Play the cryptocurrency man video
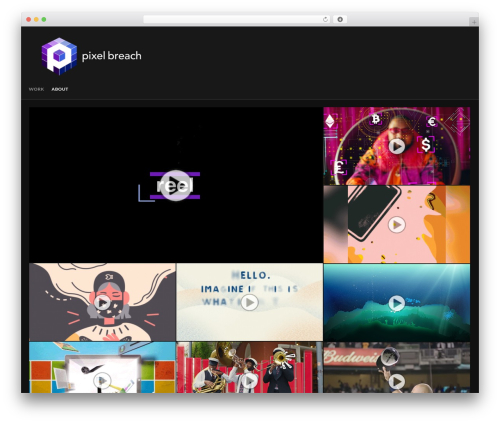Image resolution: width=500 pixels, height=423 pixels. tap(397, 146)
